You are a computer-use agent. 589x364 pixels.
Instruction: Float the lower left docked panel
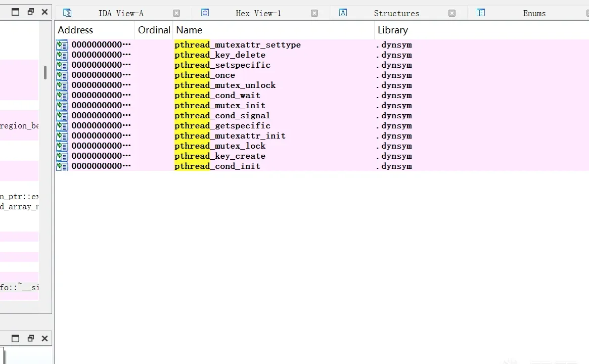pyautogui.click(x=31, y=338)
